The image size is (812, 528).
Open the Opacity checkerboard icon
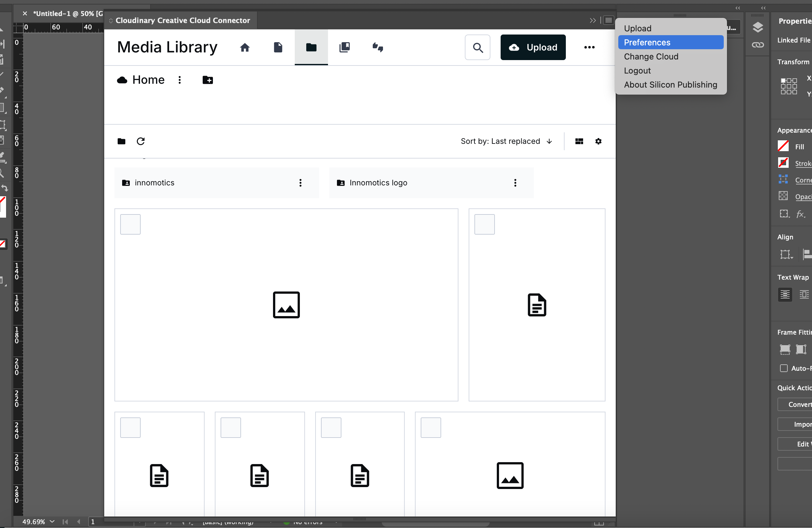783,196
